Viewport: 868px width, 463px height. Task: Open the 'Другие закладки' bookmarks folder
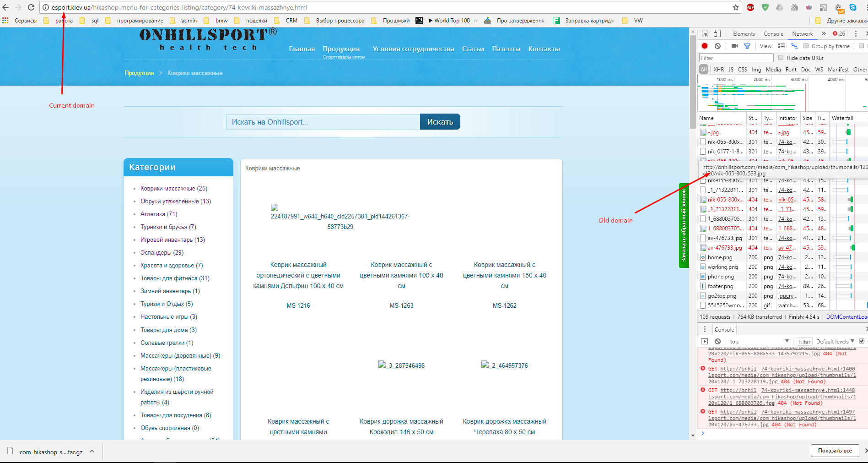coord(841,21)
